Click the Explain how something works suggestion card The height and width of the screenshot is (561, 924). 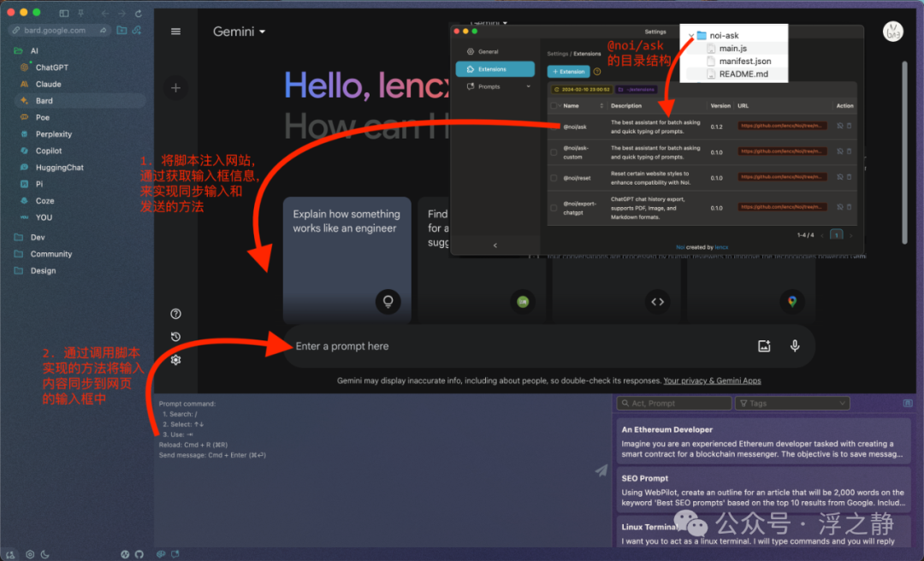(347, 260)
